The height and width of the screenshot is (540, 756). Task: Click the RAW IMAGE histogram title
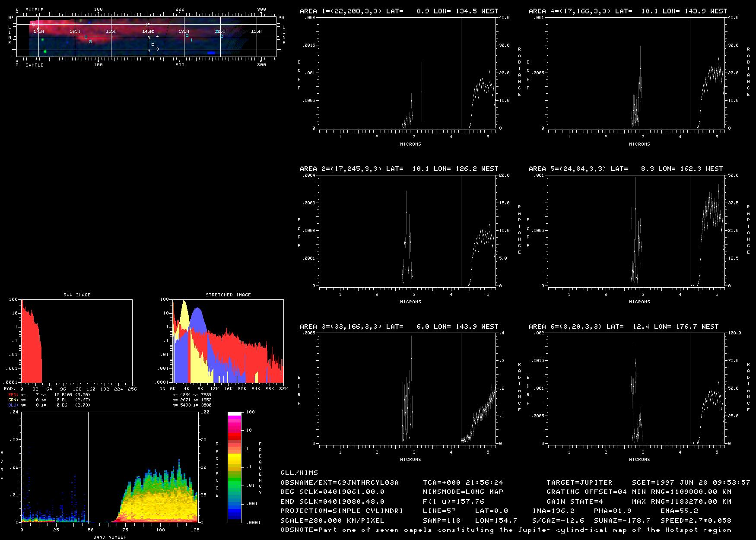[x=77, y=295]
